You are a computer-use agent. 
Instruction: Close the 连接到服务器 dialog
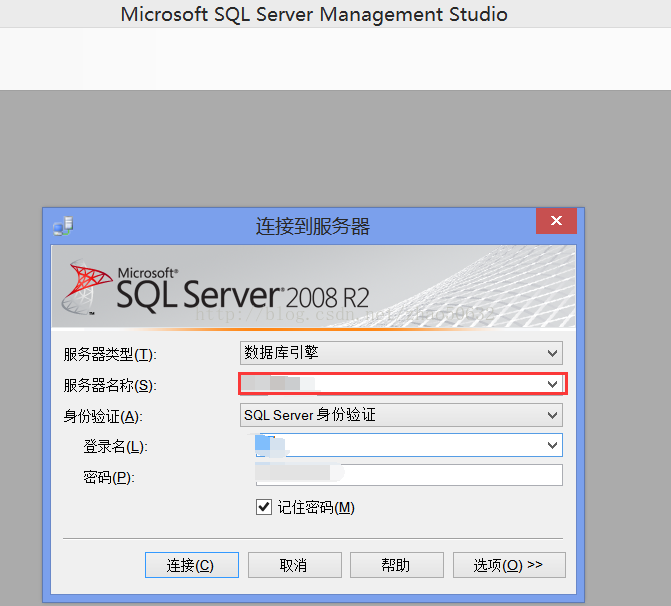point(556,221)
